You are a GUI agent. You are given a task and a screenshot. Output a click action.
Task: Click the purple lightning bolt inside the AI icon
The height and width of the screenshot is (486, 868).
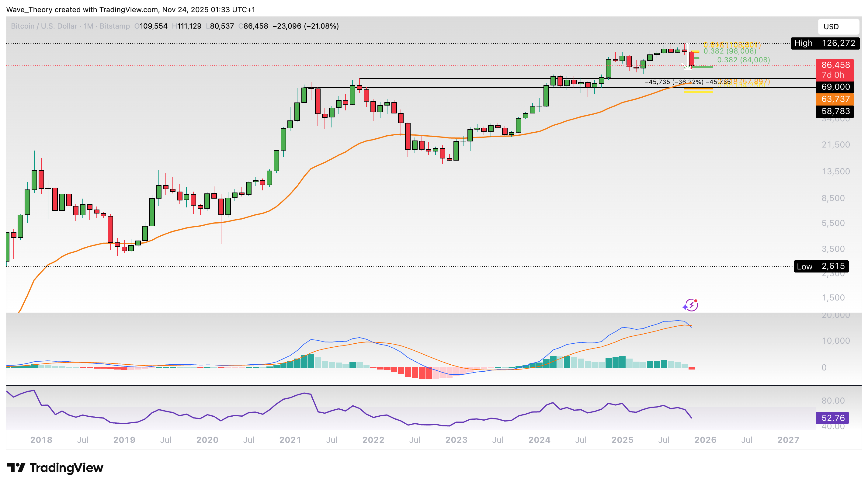coord(691,306)
